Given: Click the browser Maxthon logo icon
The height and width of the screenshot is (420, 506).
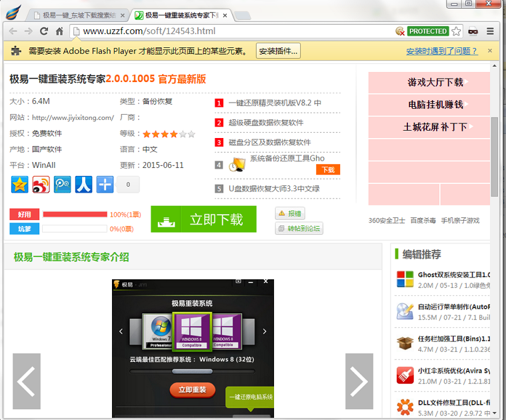Looking at the screenshot, I should click(x=14, y=12).
